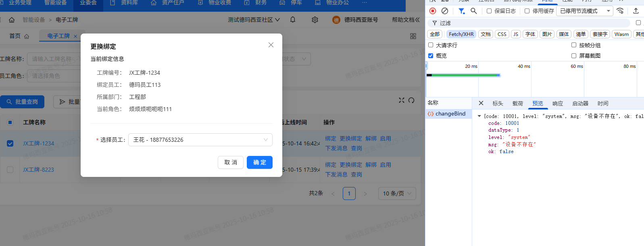644x246 pixels.
Task: Open the 选择员工 dropdown showing 王花
Action: [x=200, y=140]
